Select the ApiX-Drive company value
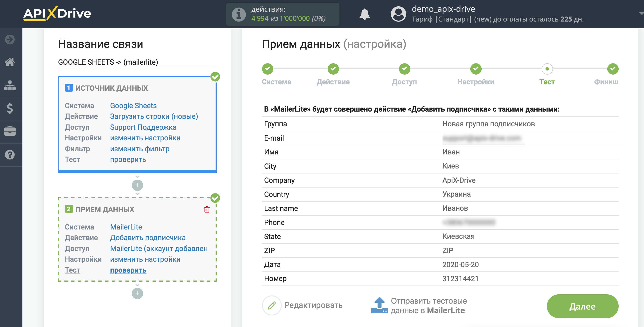The image size is (644, 327). 459,180
